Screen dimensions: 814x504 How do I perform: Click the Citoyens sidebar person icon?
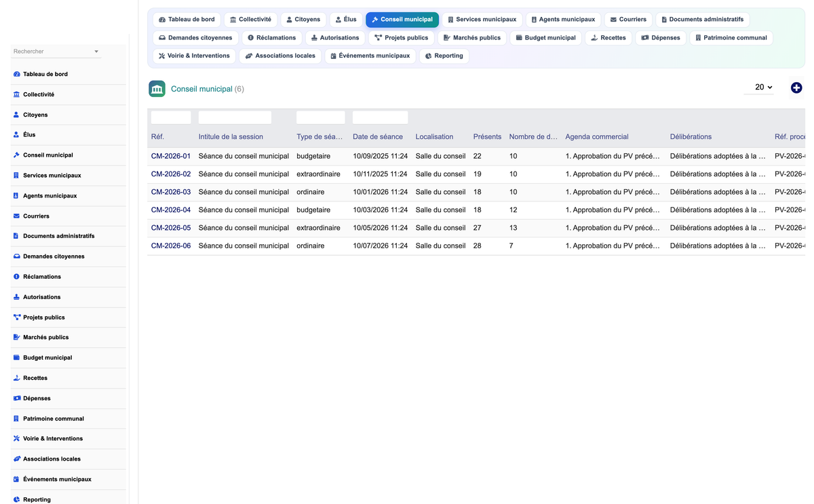16,115
